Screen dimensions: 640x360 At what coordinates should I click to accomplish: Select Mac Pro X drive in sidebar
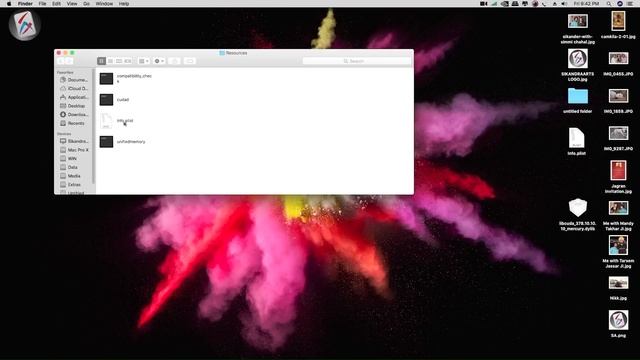[x=74, y=150]
